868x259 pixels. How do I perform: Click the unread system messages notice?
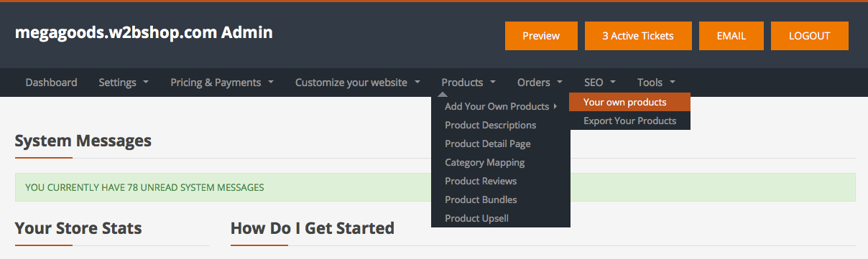tap(435, 187)
